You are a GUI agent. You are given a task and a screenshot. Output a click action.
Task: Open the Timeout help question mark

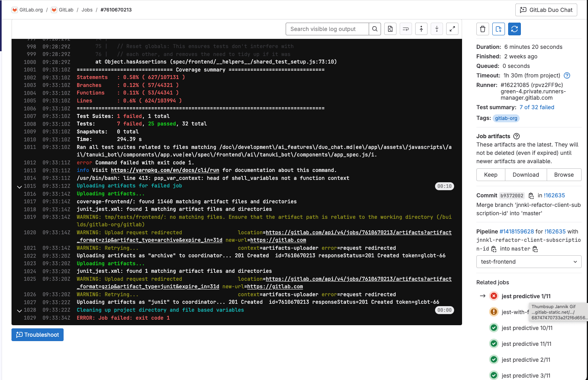coord(567,75)
